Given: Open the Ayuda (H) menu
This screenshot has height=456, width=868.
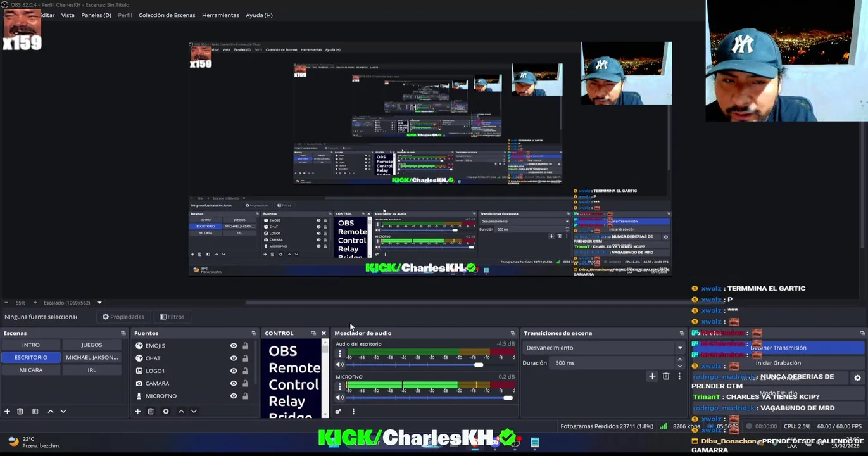Looking at the screenshot, I should coord(259,15).
